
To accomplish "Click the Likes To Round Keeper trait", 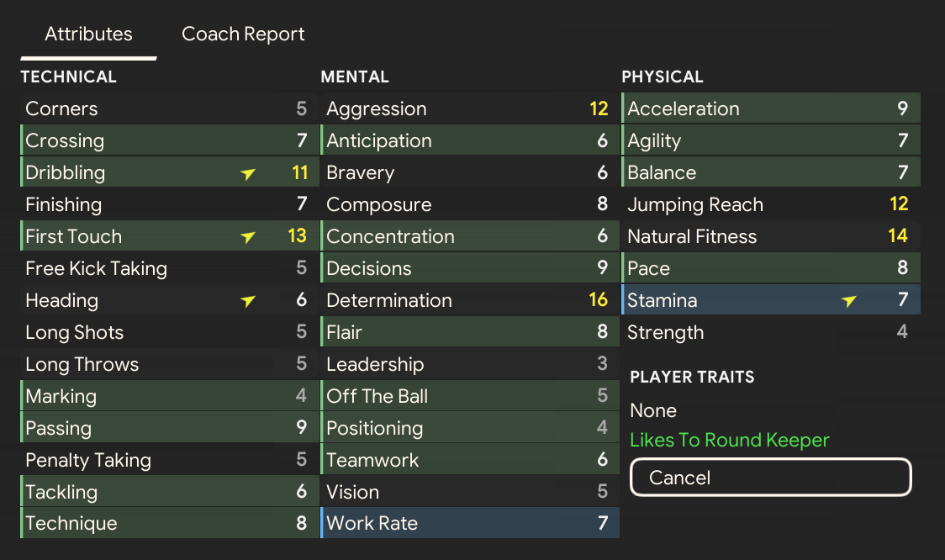I will [729, 441].
